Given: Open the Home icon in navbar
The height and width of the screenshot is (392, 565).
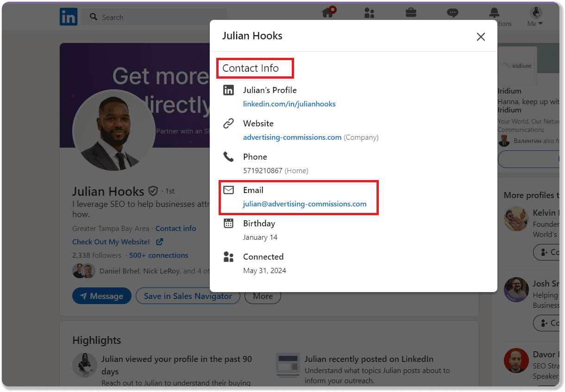Looking at the screenshot, I should click(x=328, y=13).
